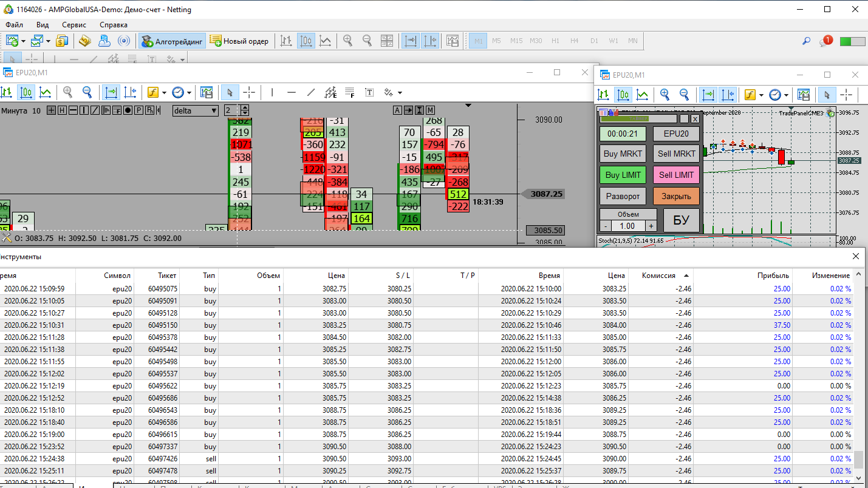Select crosshair tool in left chart toolbar
Viewport: 868px width, 488px height.
pyautogui.click(x=249, y=93)
